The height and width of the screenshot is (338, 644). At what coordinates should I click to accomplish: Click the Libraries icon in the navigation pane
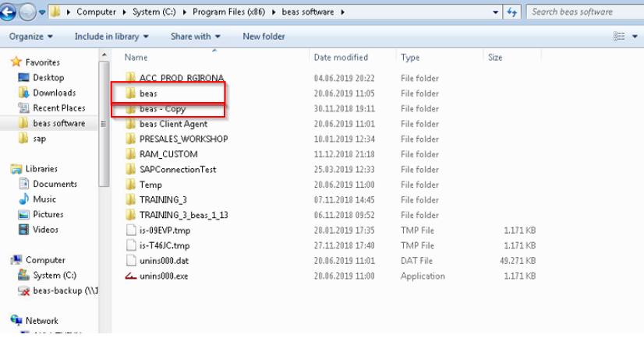(x=16, y=168)
